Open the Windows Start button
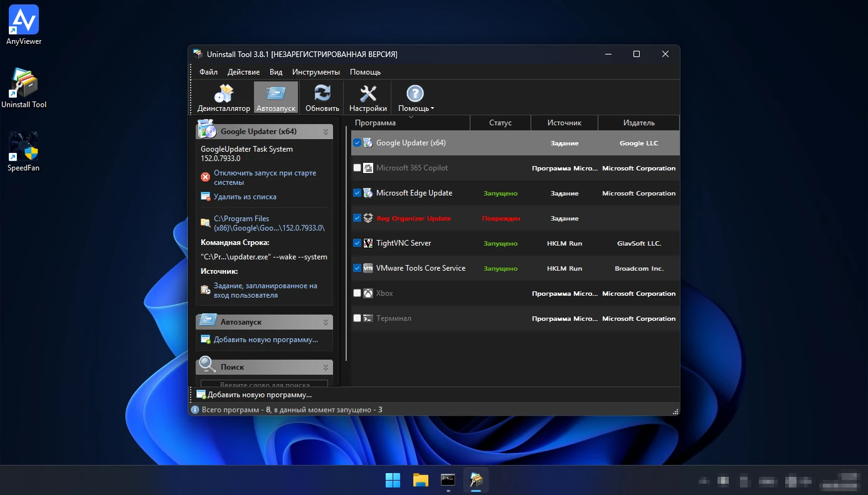868x495 pixels. [393, 481]
